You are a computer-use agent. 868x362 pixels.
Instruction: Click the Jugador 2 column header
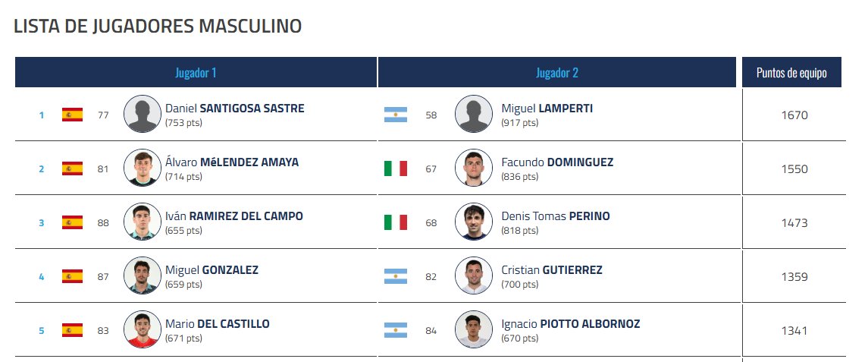click(557, 73)
